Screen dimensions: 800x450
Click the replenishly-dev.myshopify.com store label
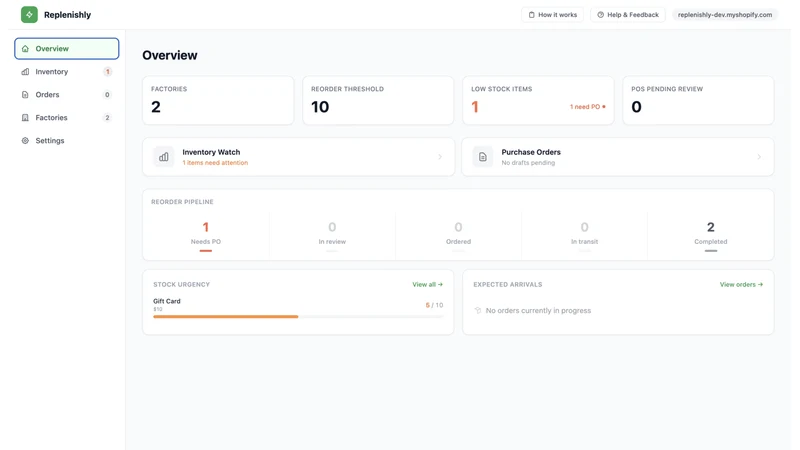tap(724, 15)
